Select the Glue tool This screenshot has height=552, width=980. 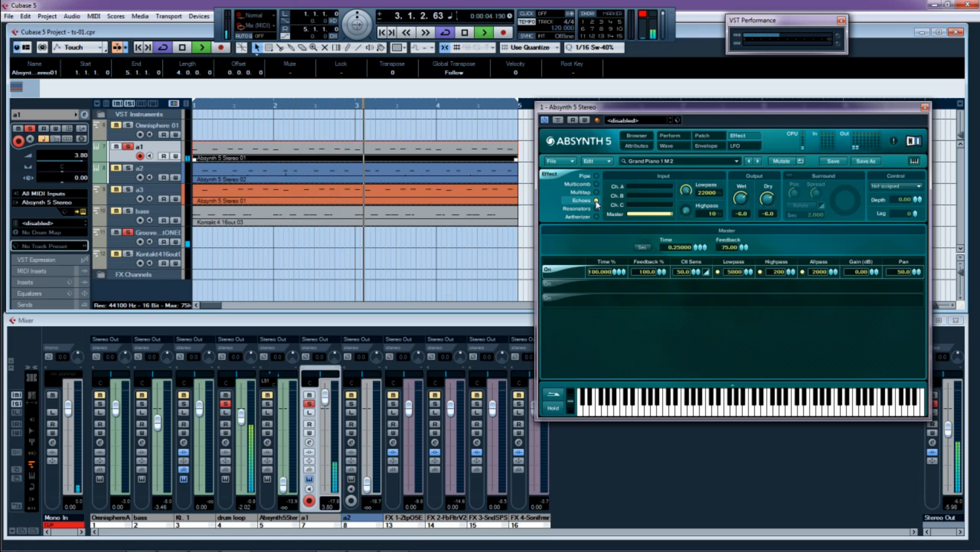click(x=291, y=47)
